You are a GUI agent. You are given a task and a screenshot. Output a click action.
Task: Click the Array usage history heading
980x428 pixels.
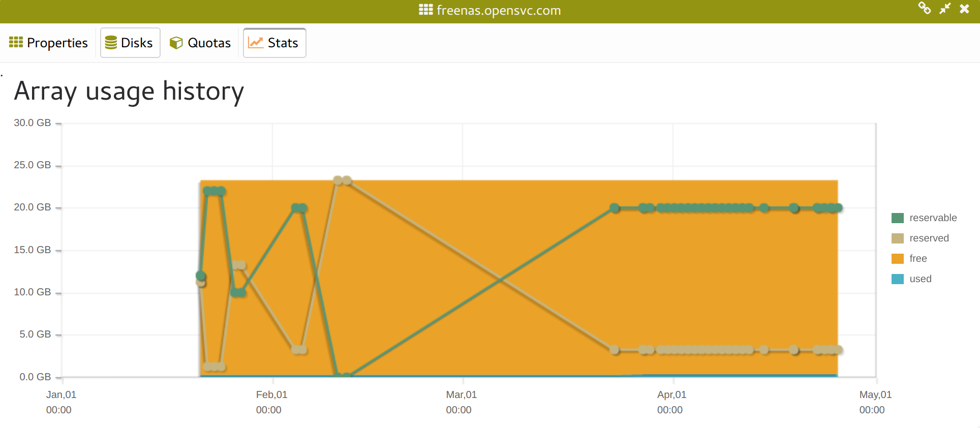tap(129, 91)
